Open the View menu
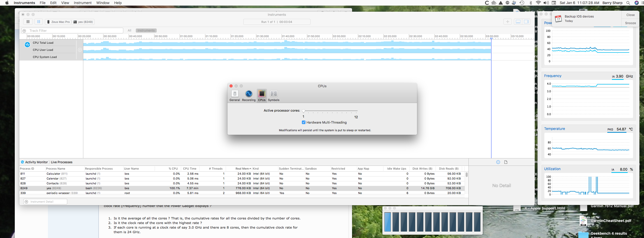644x238 pixels. (65, 3)
